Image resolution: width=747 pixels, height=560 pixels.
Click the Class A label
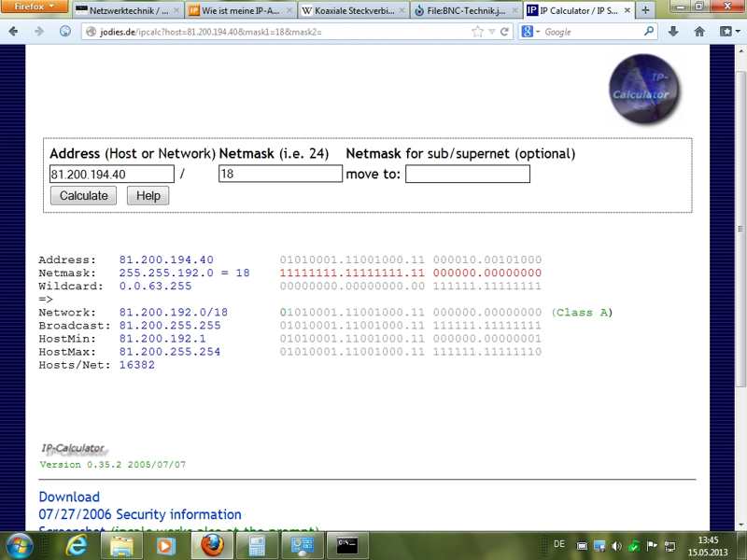(582, 313)
